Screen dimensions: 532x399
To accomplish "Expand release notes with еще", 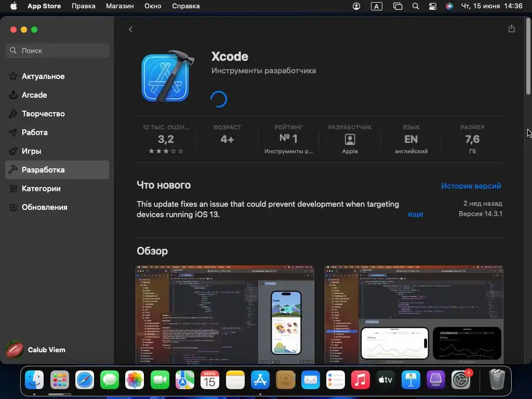I will [x=415, y=214].
